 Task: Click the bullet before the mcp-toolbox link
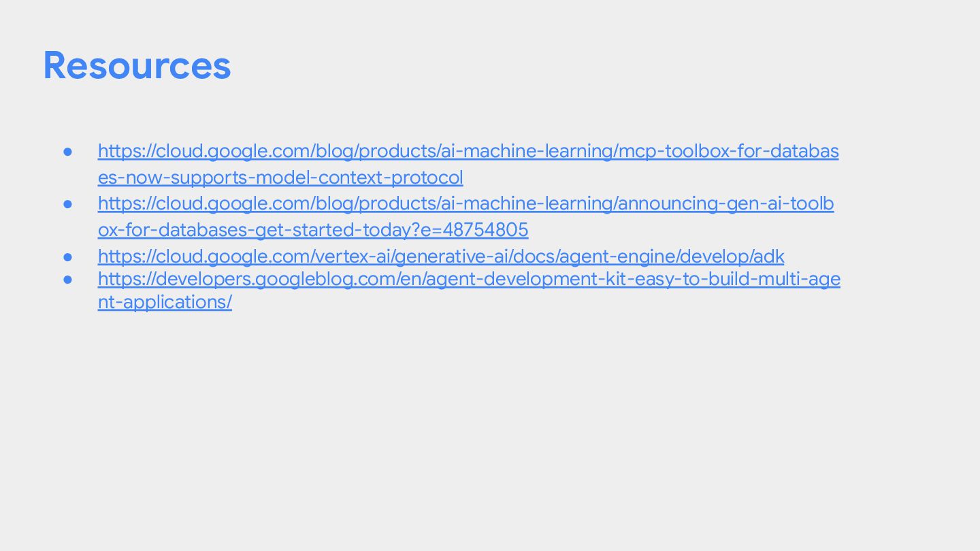click(x=68, y=151)
